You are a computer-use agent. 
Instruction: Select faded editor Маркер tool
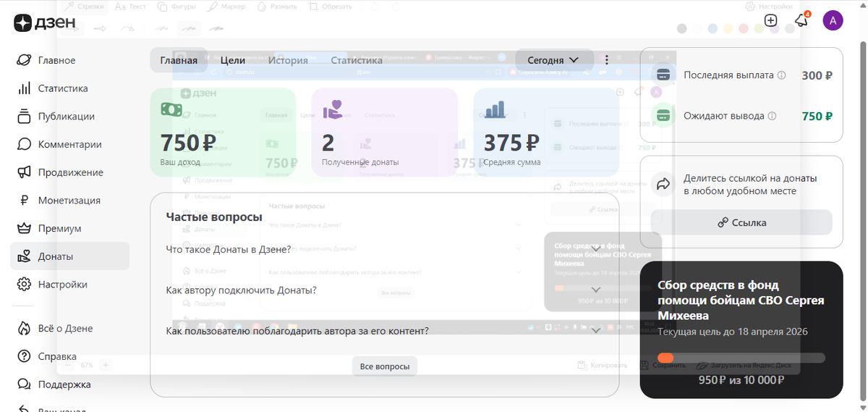pyautogui.click(x=226, y=7)
